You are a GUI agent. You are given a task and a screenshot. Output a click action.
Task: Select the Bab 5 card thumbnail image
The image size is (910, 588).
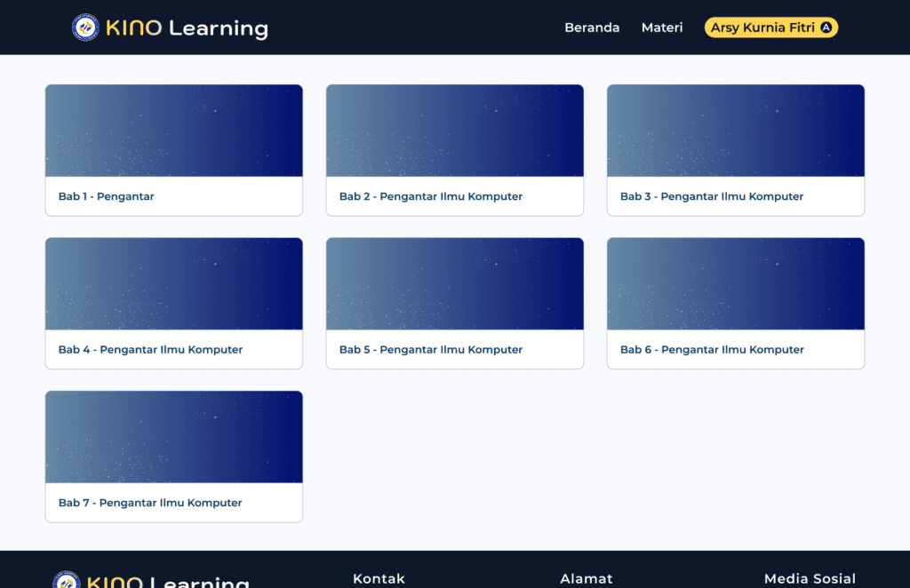click(x=455, y=284)
